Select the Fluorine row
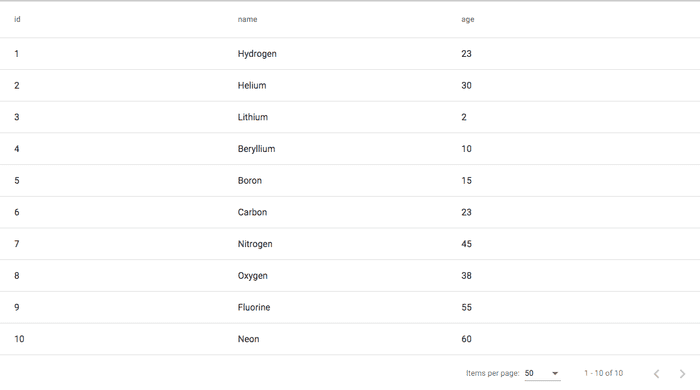 (x=350, y=307)
